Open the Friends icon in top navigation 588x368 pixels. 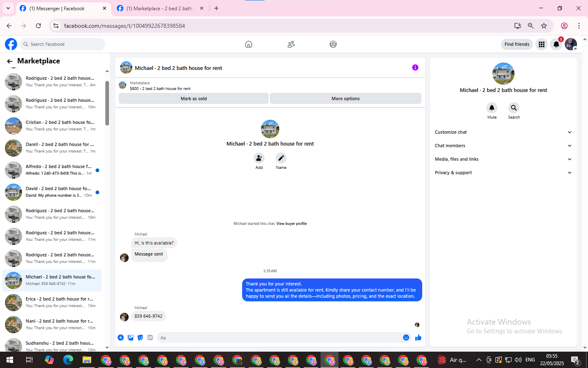[x=291, y=44]
